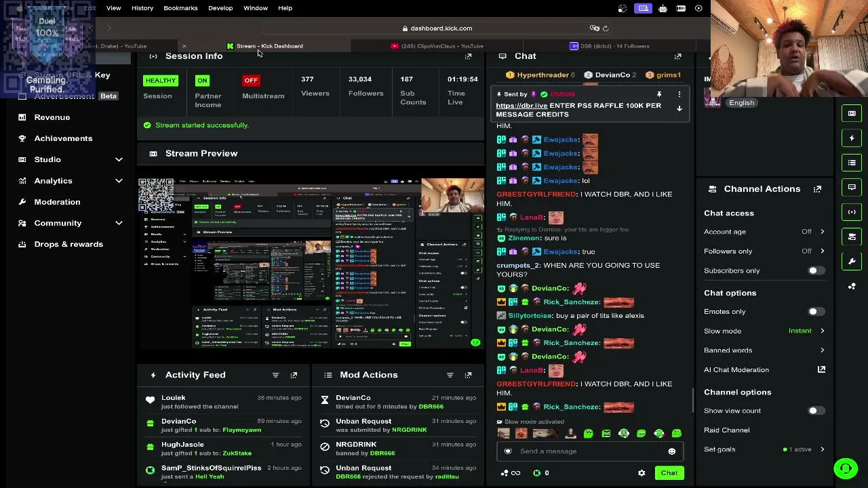
Task: Open the Window menu
Action: pos(256,8)
